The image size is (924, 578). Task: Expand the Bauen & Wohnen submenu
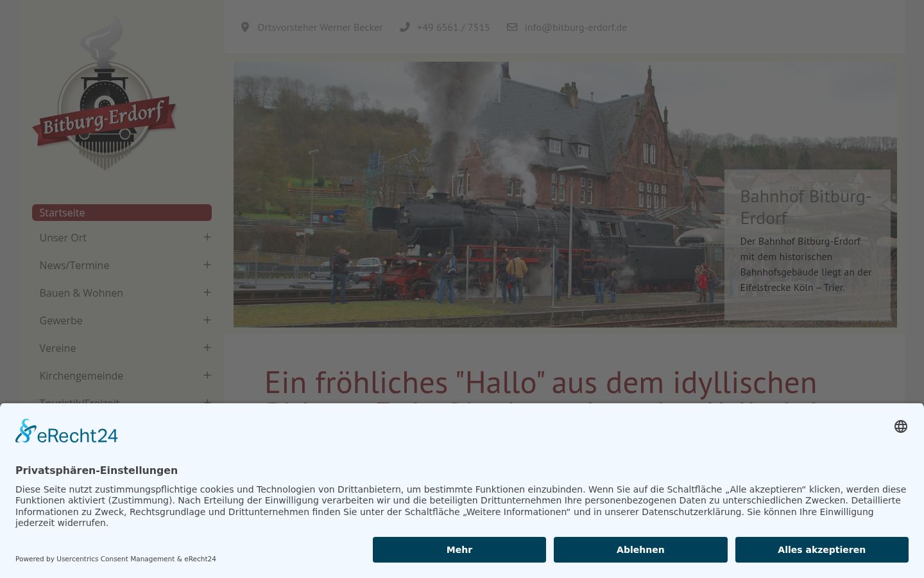click(x=207, y=292)
